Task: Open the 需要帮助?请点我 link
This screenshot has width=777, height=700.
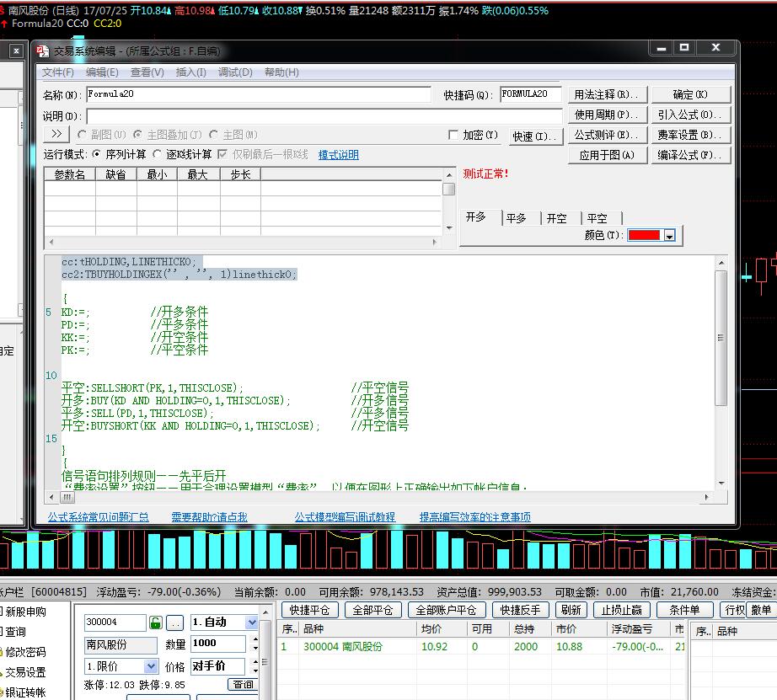Action: click(209, 517)
